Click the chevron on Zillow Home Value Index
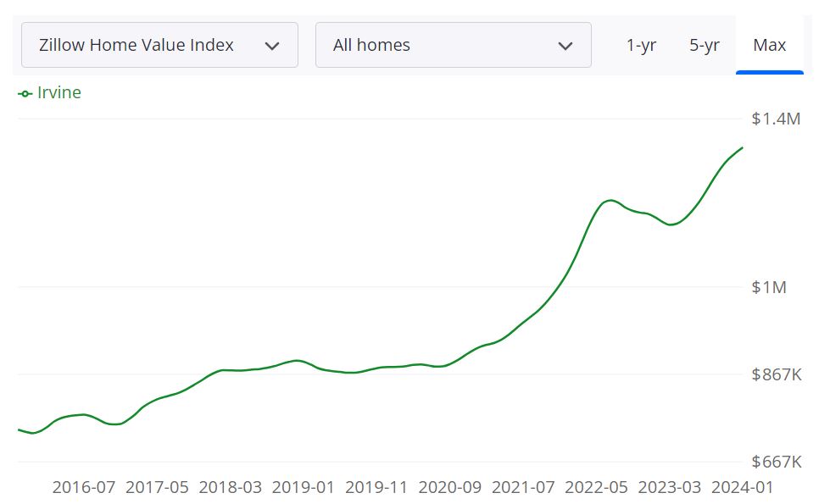830x504 pixels. [274, 45]
